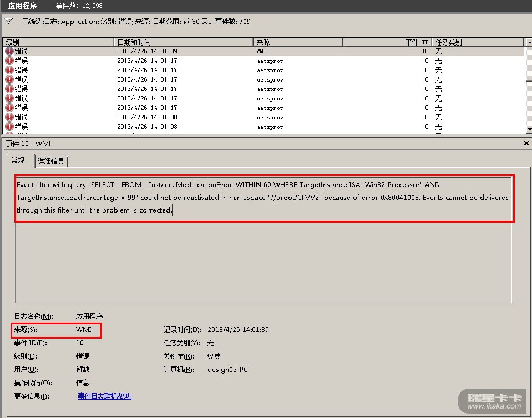Screen dimensions: 532x418
Task: Click the event list scroll-up arrow
Action: (529, 42)
